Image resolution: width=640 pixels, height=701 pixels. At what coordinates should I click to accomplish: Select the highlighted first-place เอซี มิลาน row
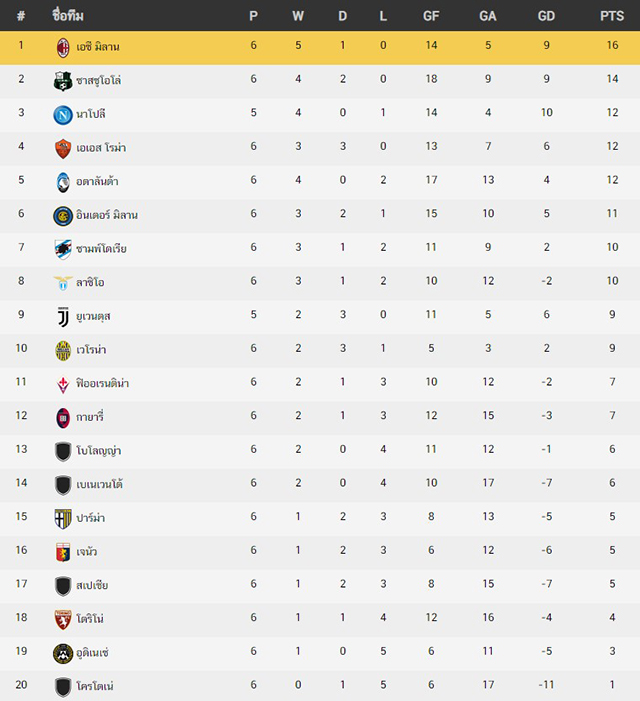(x=320, y=47)
